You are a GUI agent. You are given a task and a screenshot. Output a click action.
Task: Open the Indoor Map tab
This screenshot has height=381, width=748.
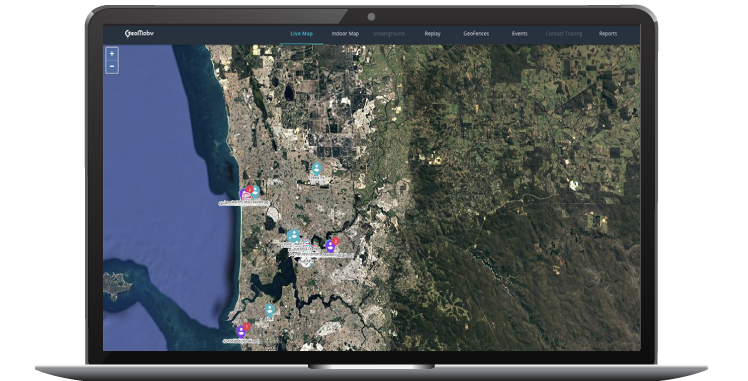tap(345, 34)
